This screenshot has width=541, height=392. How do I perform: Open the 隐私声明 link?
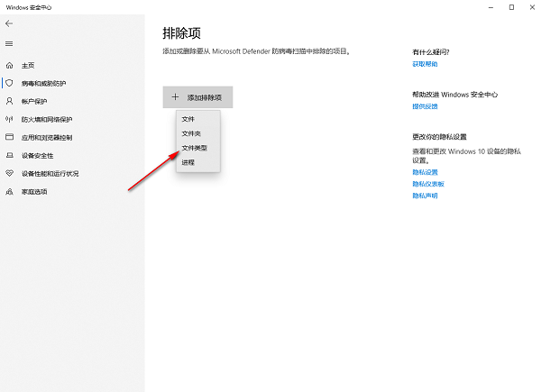425,196
